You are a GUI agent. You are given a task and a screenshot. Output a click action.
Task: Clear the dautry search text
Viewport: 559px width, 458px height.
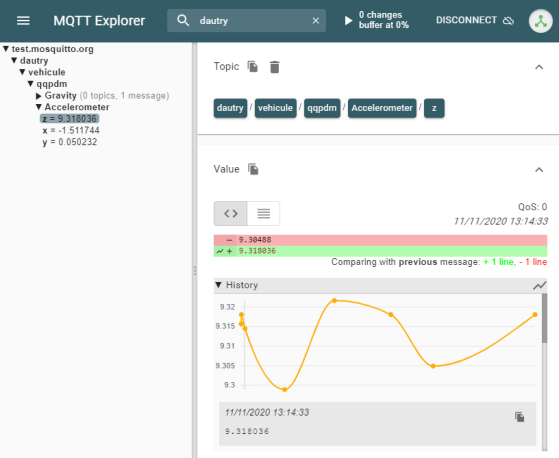pyautogui.click(x=316, y=21)
